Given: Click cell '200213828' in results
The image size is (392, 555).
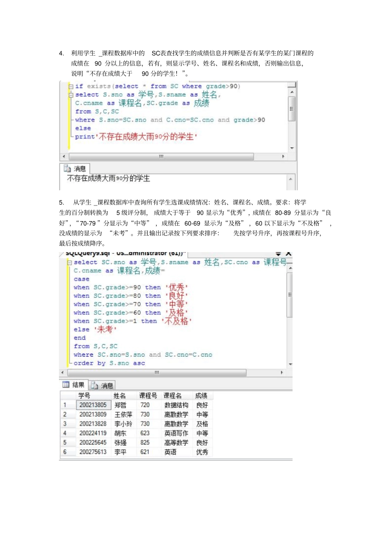Looking at the screenshot, I should pos(93,424).
